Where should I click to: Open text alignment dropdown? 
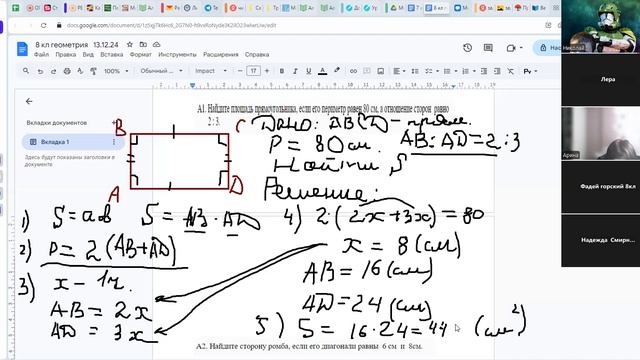tap(399, 71)
